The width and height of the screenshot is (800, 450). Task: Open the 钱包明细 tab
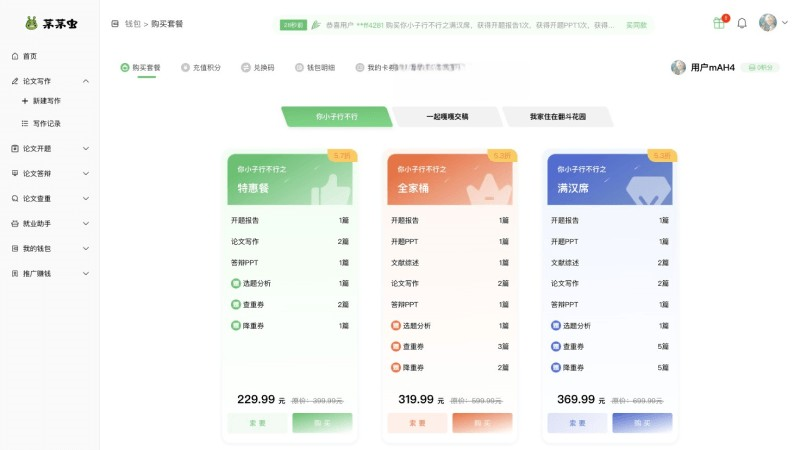pos(314,68)
